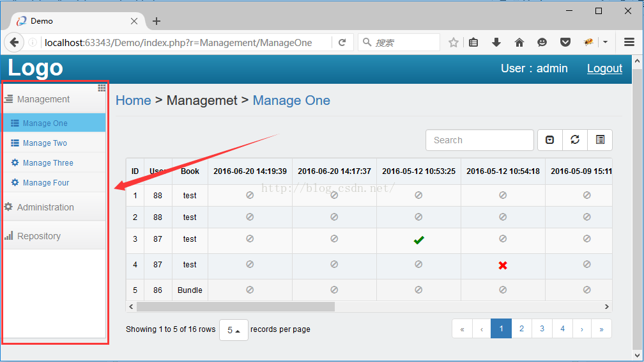Click the browser search box
The image size is (644, 362).
(399, 42)
